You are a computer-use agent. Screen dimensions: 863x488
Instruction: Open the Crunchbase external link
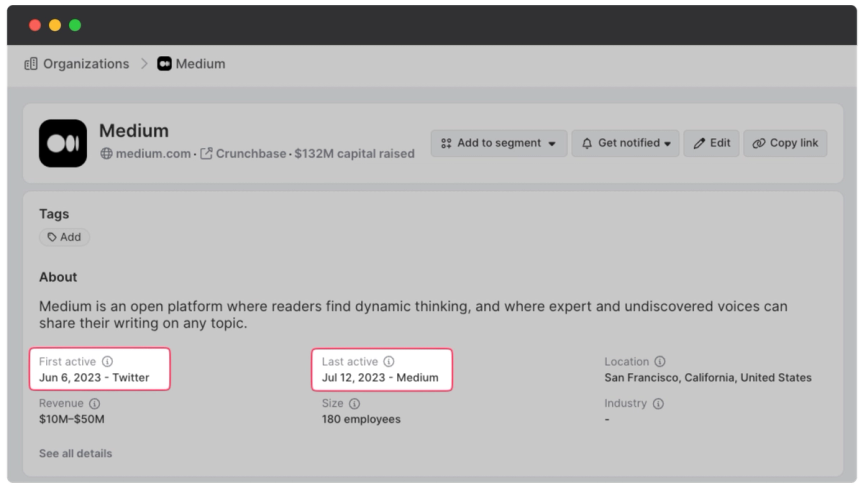250,153
